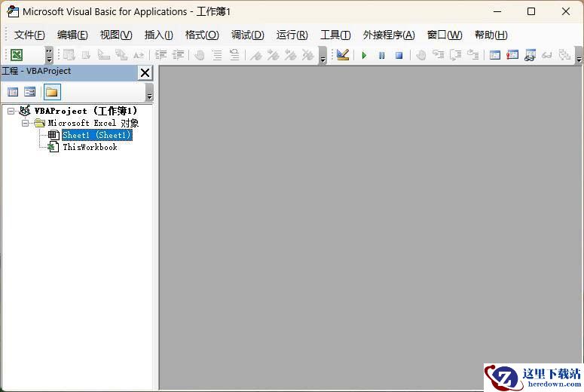The height and width of the screenshot is (392, 584).
Task: Click the Comment Block icon
Action: tap(217, 55)
